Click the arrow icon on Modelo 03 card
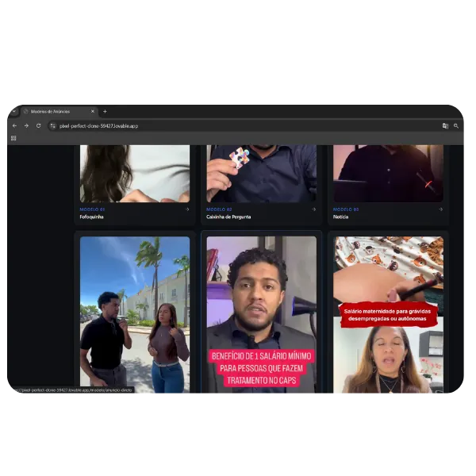 click(441, 209)
